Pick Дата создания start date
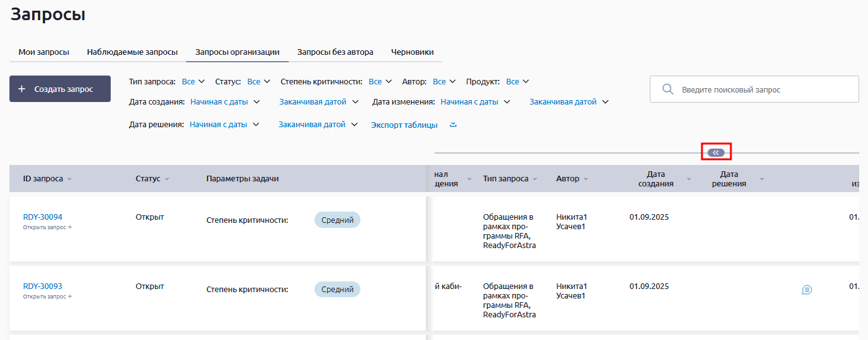This screenshot has width=868, height=340. pos(225,101)
